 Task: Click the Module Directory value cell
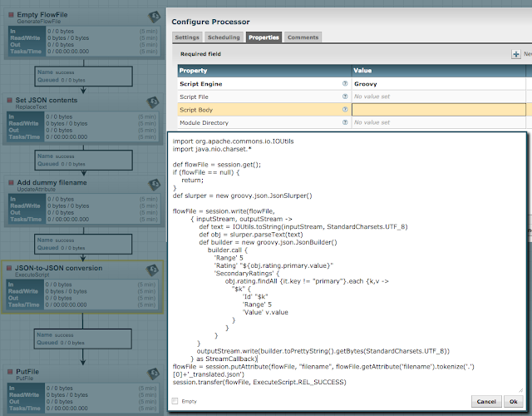pyautogui.click(x=439, y=122)
